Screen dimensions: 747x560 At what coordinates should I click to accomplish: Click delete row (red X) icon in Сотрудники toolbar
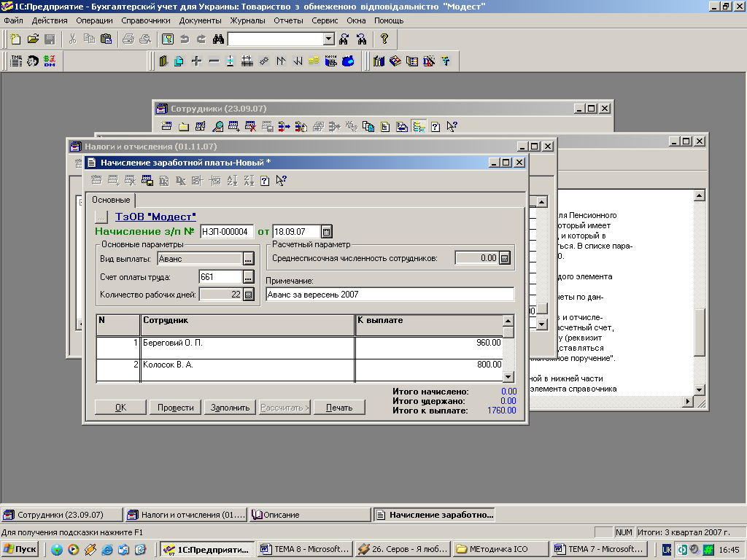250,126
